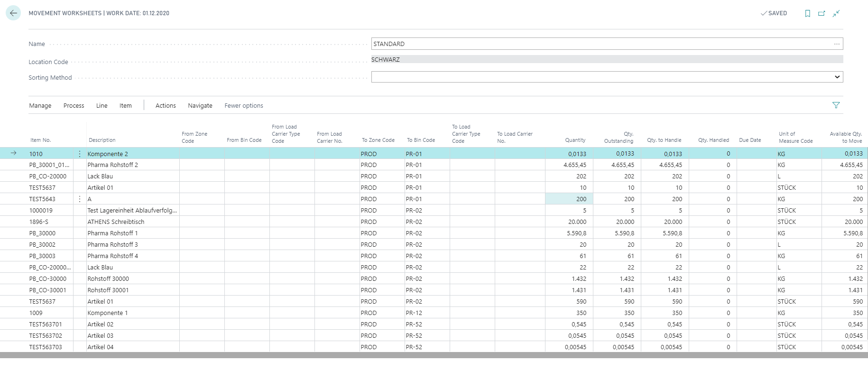Open the Navigate menu
Screen dimensions: 868x371
click(200, 106)
